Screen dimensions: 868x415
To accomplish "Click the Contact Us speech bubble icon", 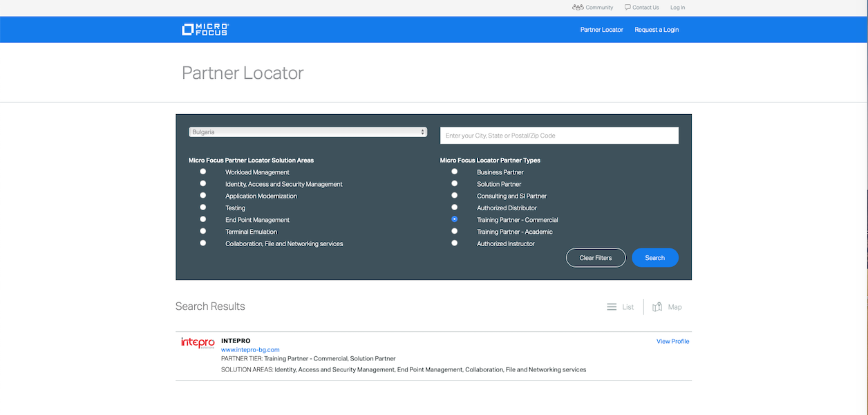I will (x=628, y=8).
